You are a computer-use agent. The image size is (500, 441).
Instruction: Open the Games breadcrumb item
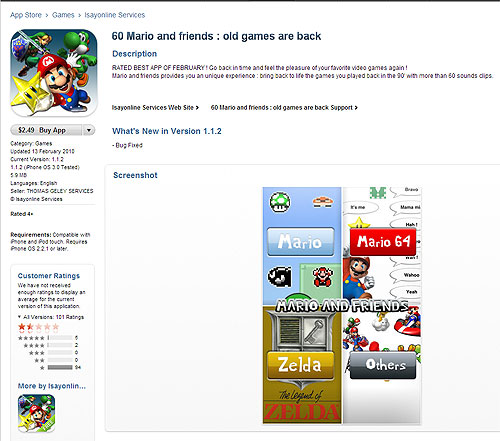pos(63,15)
